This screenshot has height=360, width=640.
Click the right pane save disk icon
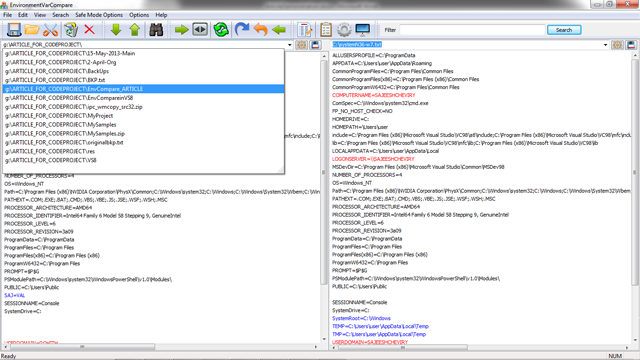(x=631, y=45)
